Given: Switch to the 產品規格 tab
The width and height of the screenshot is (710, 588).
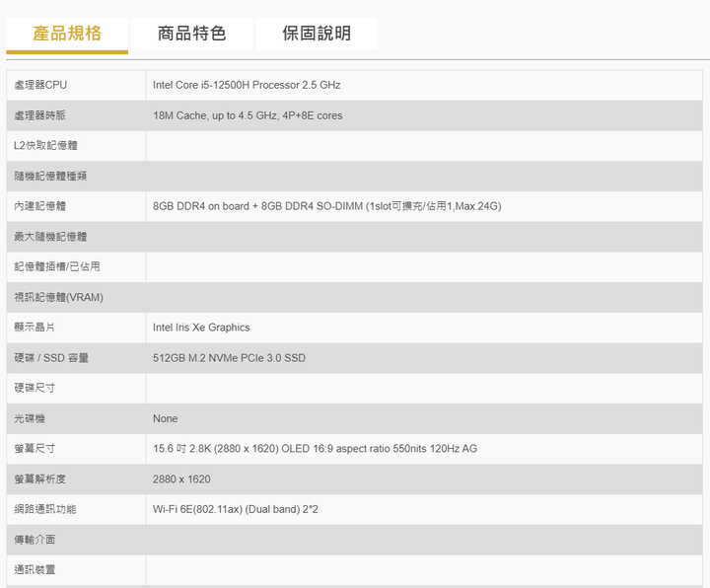Looking at the screenshot, I should [67, 34].
